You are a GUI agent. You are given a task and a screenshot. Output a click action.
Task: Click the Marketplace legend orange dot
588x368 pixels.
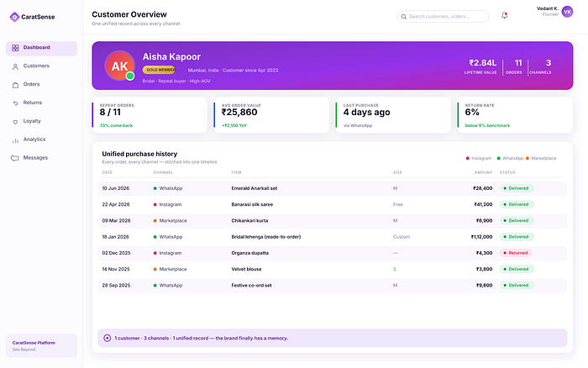[528, 158]
